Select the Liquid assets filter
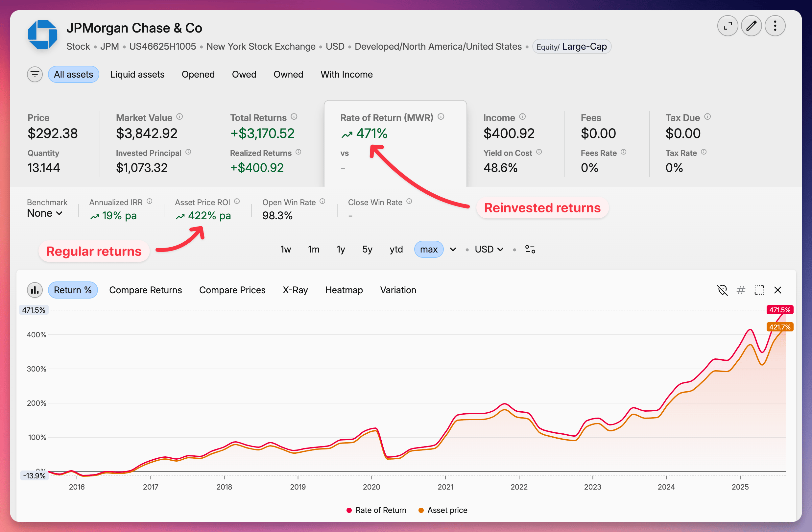The height and width of the screenshot is (532, 812). pyautogui.click(x=137, y=74)
